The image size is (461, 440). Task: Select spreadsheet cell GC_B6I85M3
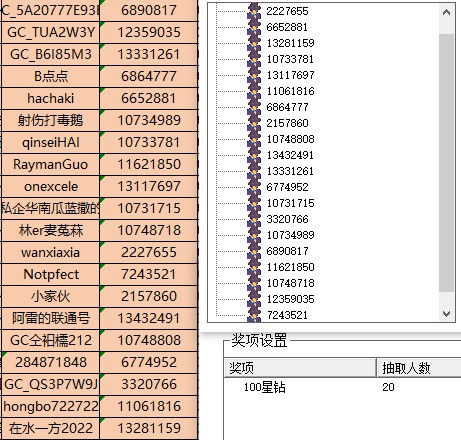tap(51, 54)
